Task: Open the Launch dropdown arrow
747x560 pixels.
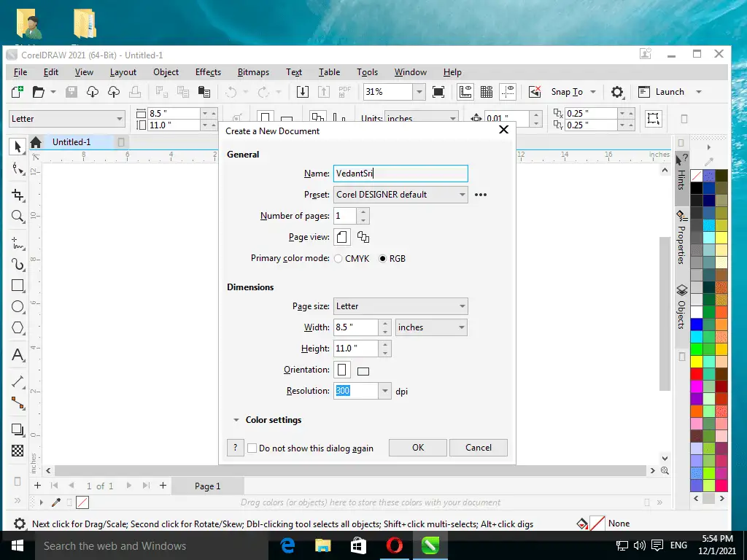Action: pyautogui.click(x=699, y=92)
